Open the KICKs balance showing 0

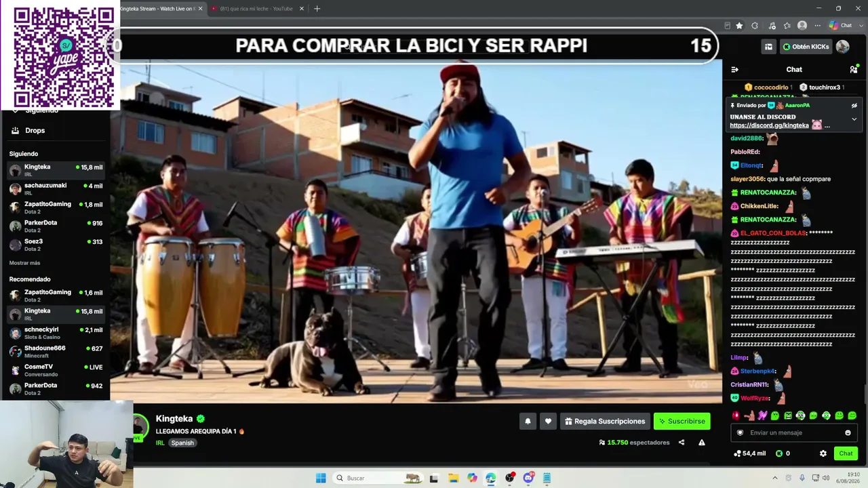tap(783, 453)
